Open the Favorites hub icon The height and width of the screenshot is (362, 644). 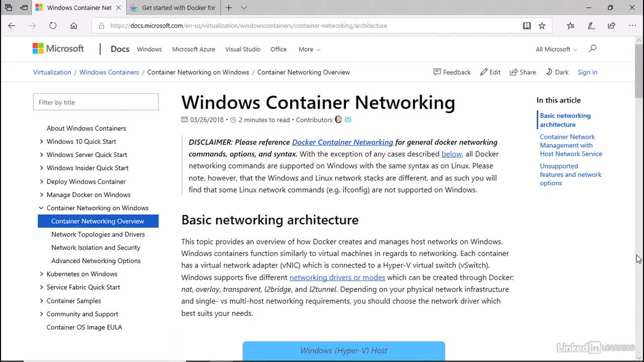570,26
